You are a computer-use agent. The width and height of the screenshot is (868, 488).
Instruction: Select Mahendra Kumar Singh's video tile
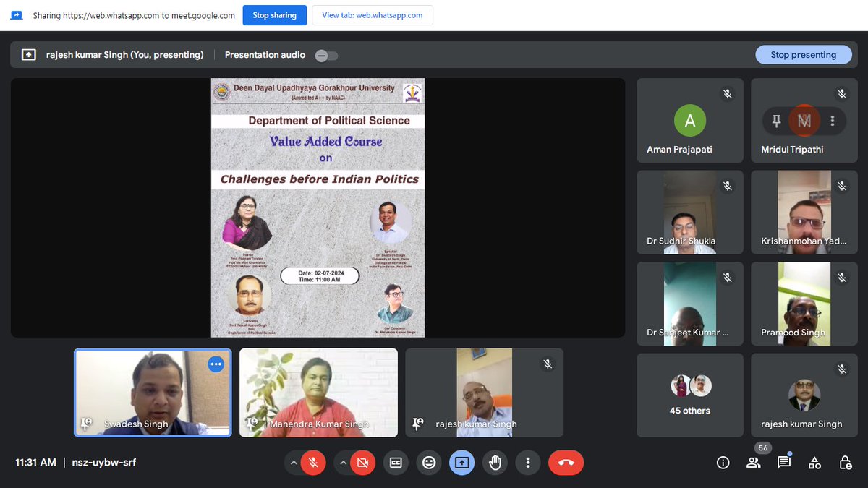coord(318,393)
